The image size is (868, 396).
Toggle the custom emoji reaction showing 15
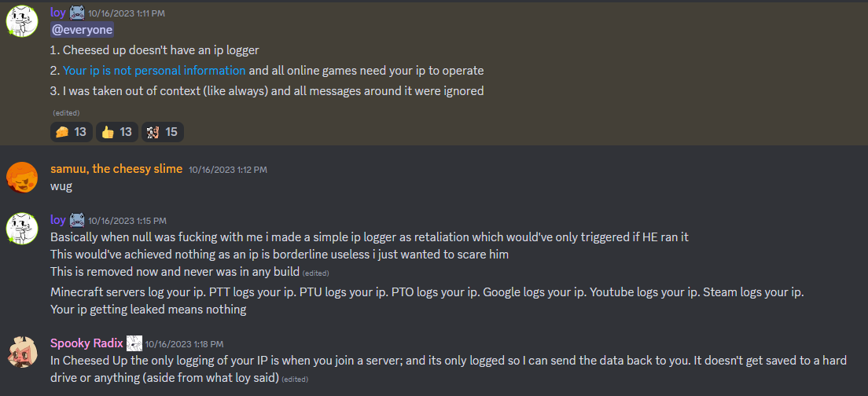point(163,132)
